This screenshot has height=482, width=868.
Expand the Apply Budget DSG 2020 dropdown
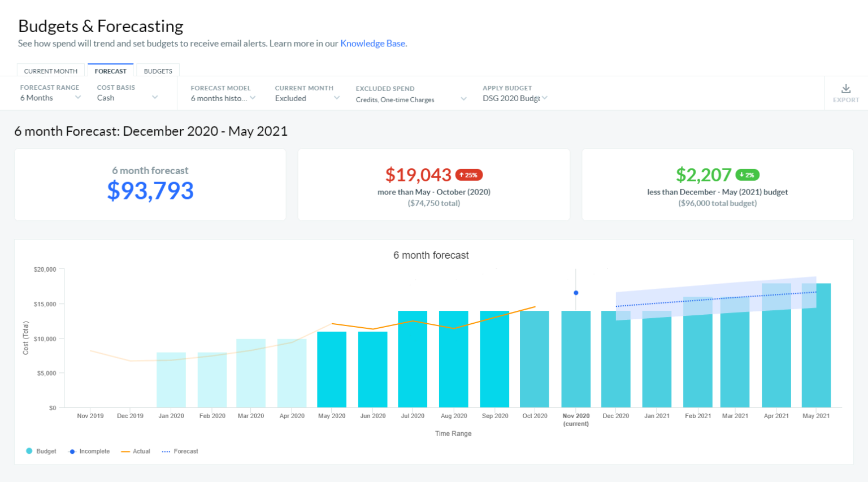pos(513,97)
